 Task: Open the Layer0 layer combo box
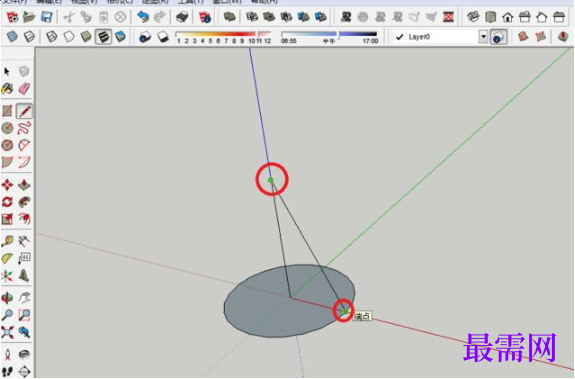click(x=440, y=37)
